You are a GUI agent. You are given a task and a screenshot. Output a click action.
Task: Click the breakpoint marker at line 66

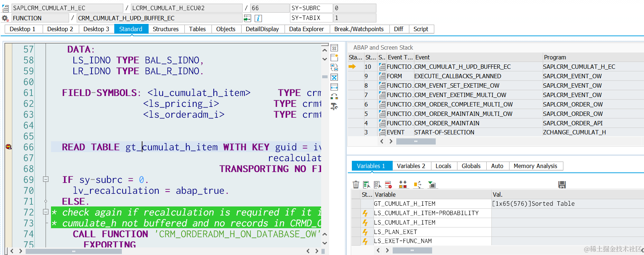[x=8, y=147]
